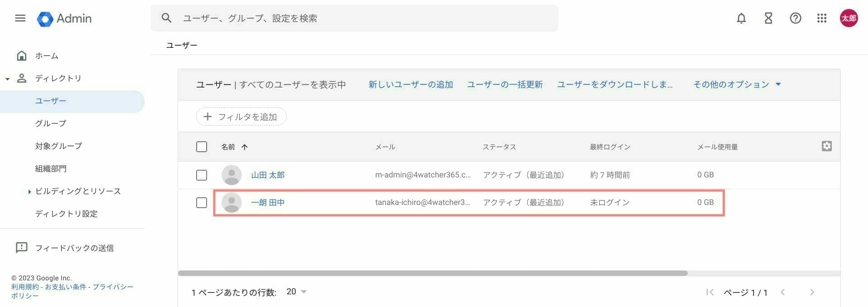
Task: Open プライバシー ポリシー link
Action: (x=72, y=291)
